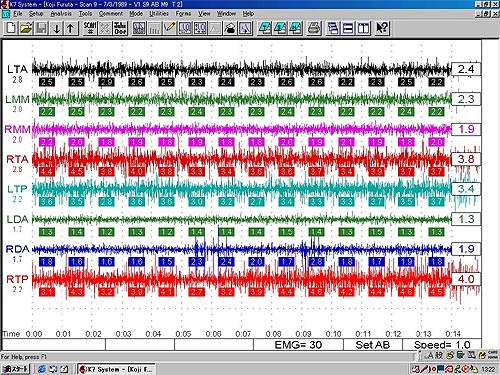The width and height of the screenshot is (500, 375).
Task: Click the Start button on taskbar
Action: tap(16, 369)
